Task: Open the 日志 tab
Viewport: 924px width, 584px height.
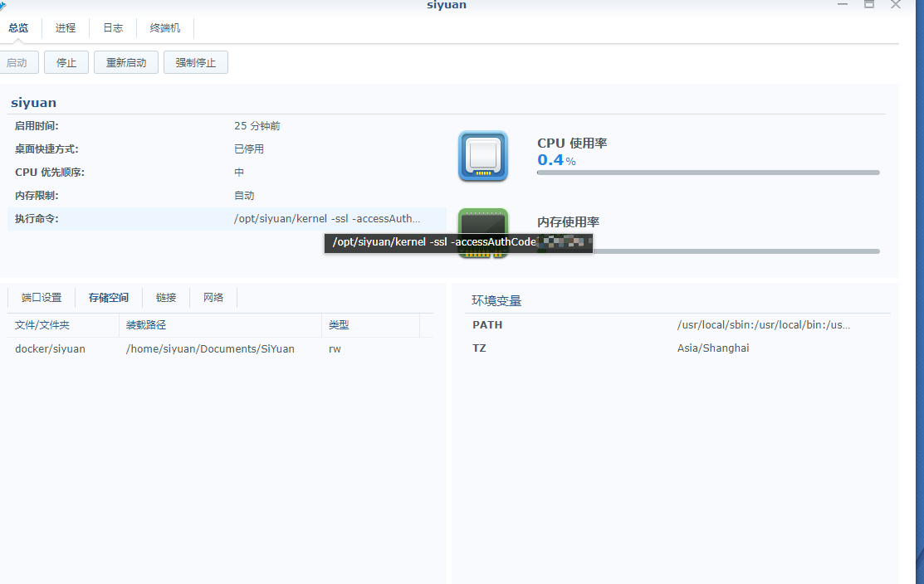Action: (x=113, y=28)
